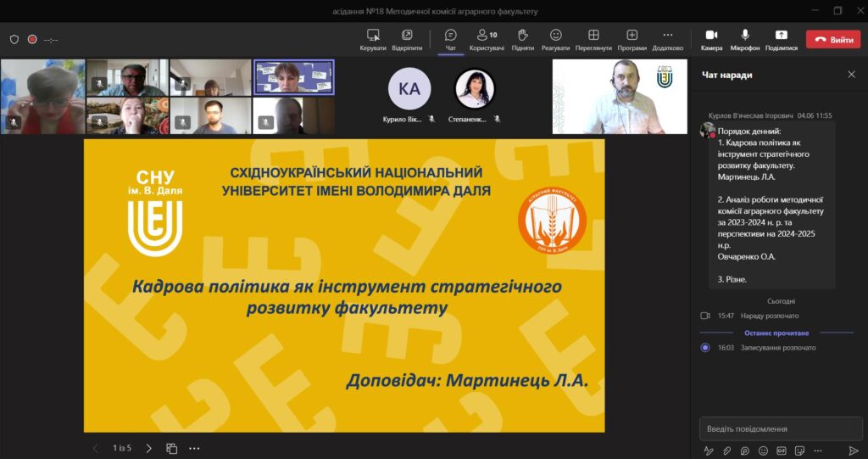Toggle the Чат chat panel
Screen dimensions: 868x459
click(450, 38)
